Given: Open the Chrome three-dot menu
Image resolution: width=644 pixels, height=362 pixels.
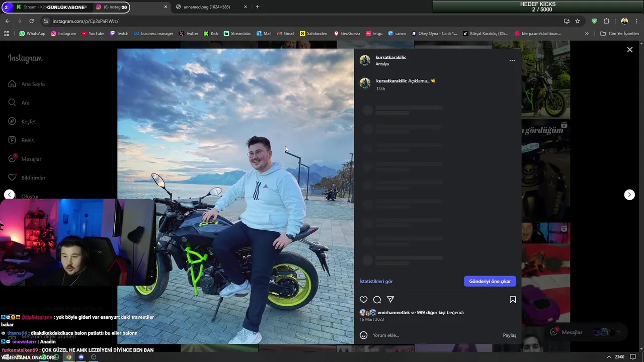Looking at the screenshot, I should pyautogui.click(x=636, y=21).
